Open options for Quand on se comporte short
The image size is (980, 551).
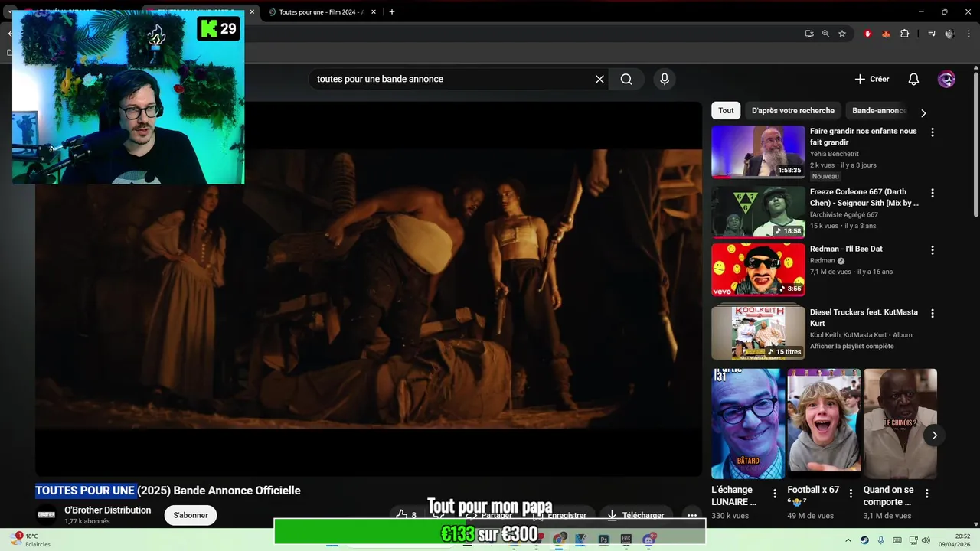point(926,494)
